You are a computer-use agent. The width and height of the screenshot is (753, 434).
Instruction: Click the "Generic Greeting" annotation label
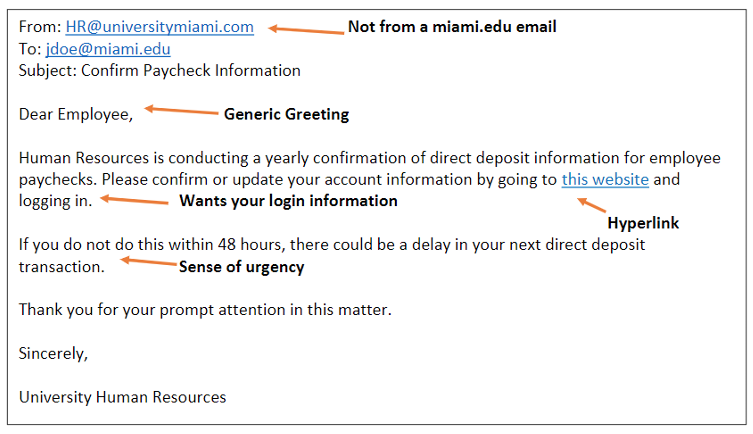click(x=286, y=114)
